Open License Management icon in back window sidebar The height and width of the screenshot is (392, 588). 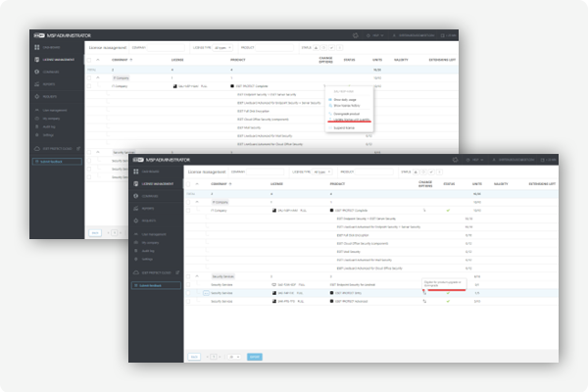tap(38, 61)
